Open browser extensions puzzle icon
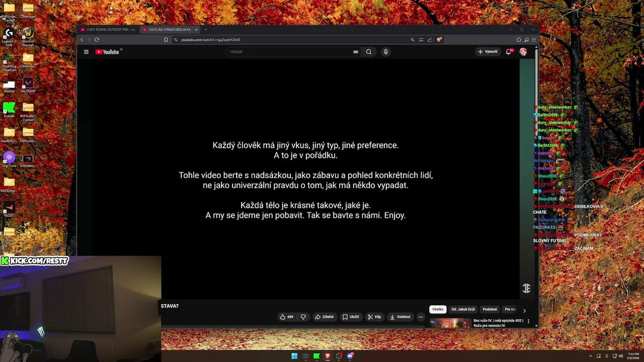 point(519,40)
